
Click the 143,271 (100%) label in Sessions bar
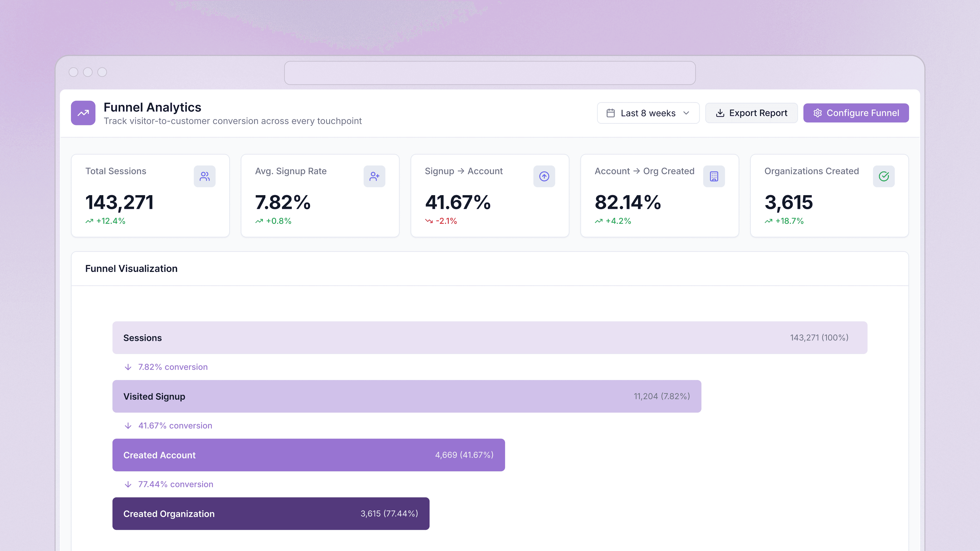point(819,338)
